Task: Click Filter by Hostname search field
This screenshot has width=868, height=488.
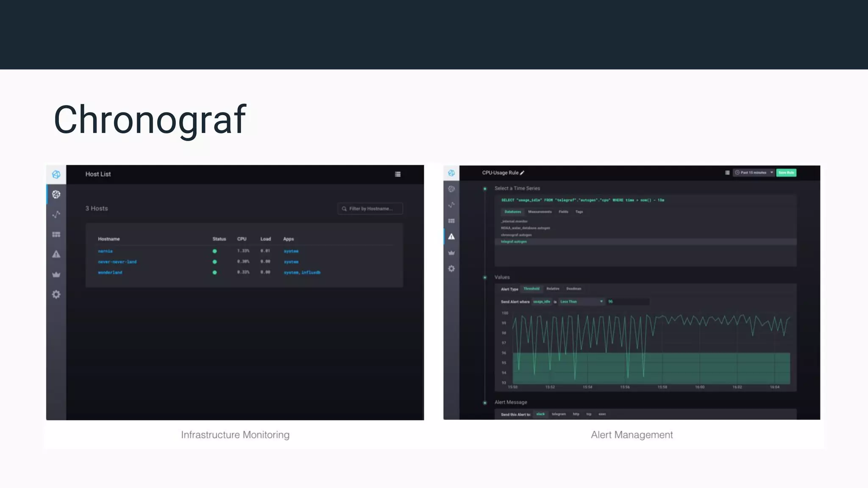Action: pyautogui.click(x=370, y=208)
